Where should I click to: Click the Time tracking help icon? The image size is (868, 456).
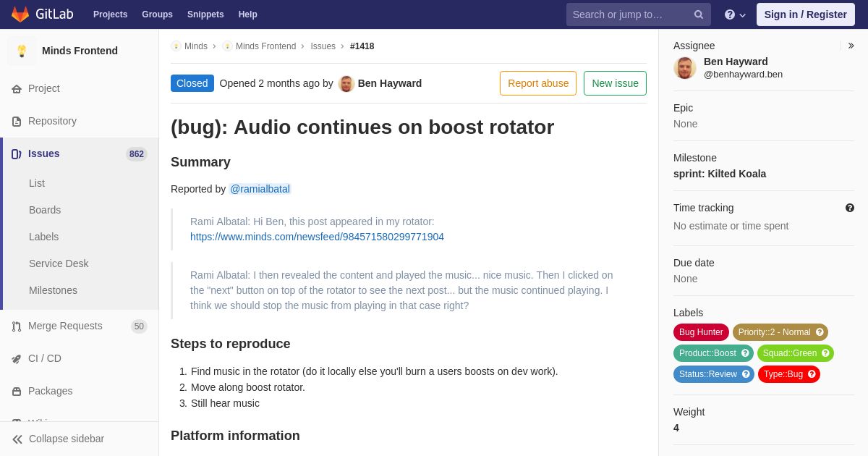coord(850,208)
